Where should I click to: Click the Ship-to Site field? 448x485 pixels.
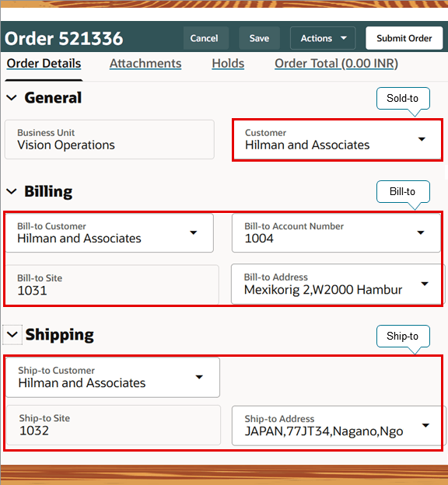(x=114, y=425)
